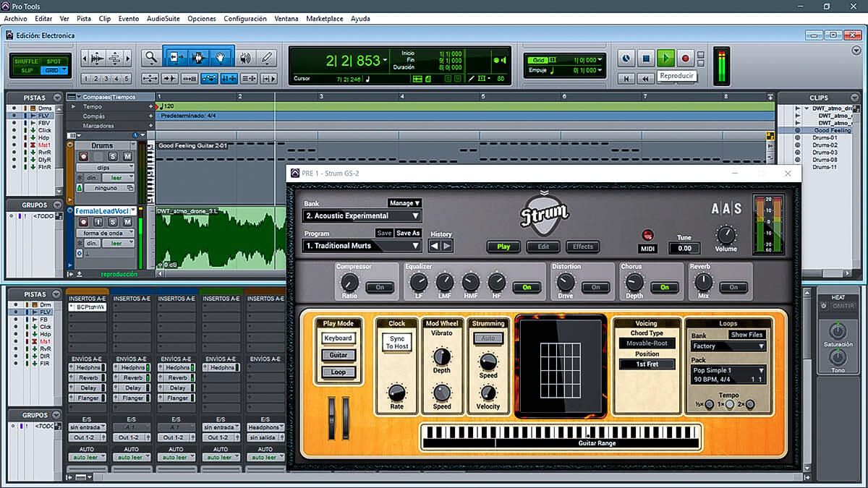The image size is (868, 488).
Task: Open the Bank dropdown 2. Acoustic Experimental
Action: click(362, 215)
